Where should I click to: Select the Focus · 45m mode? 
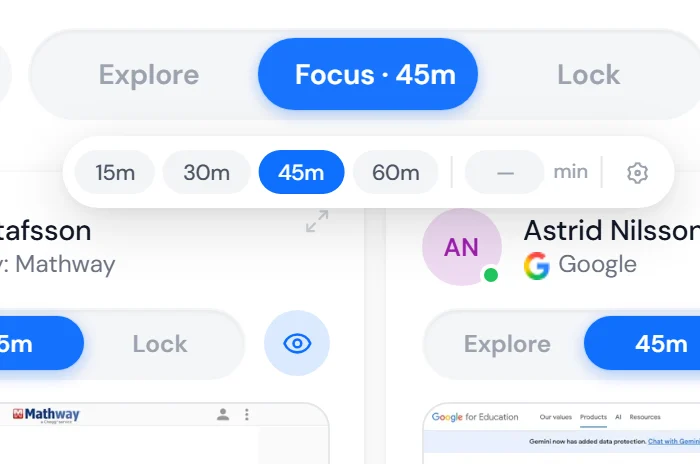[x=368, y=74]
